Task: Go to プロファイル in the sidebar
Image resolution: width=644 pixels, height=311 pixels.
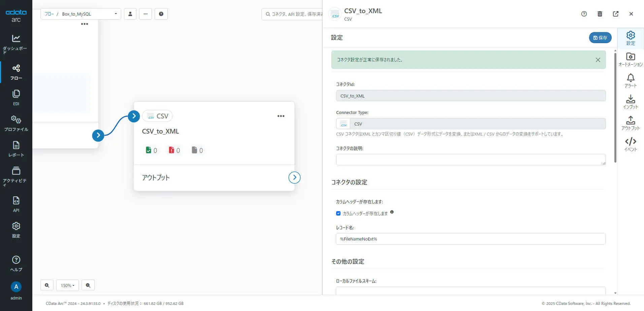Action: coord(16,123)
